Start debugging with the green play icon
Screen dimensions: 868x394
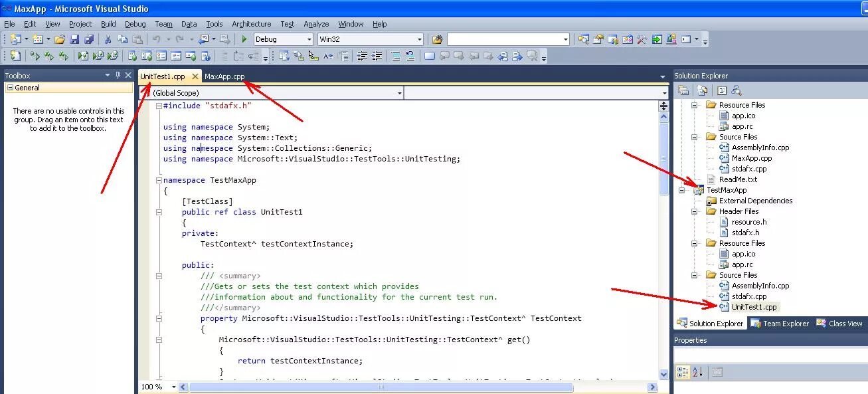coord(244,39)
